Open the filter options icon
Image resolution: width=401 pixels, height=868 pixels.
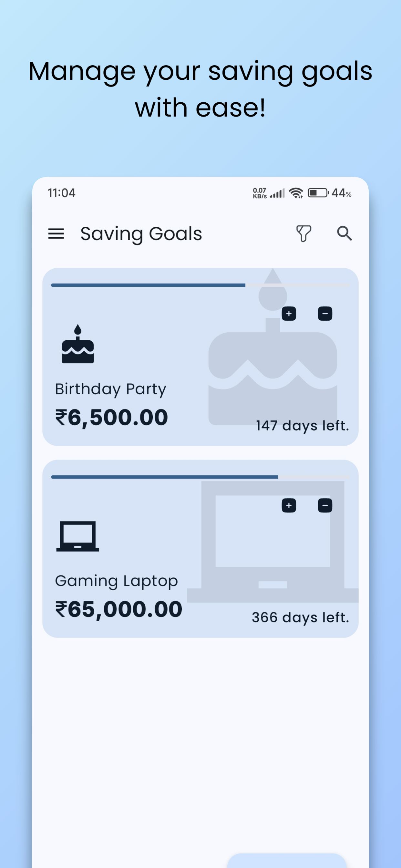(303, 233)
